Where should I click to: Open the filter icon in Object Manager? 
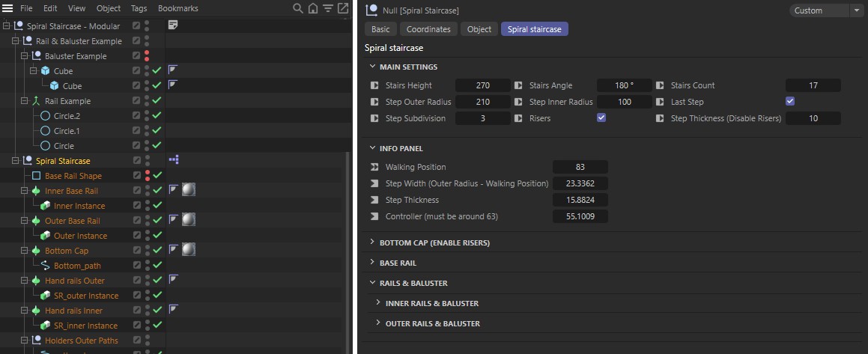click(328, 8)
